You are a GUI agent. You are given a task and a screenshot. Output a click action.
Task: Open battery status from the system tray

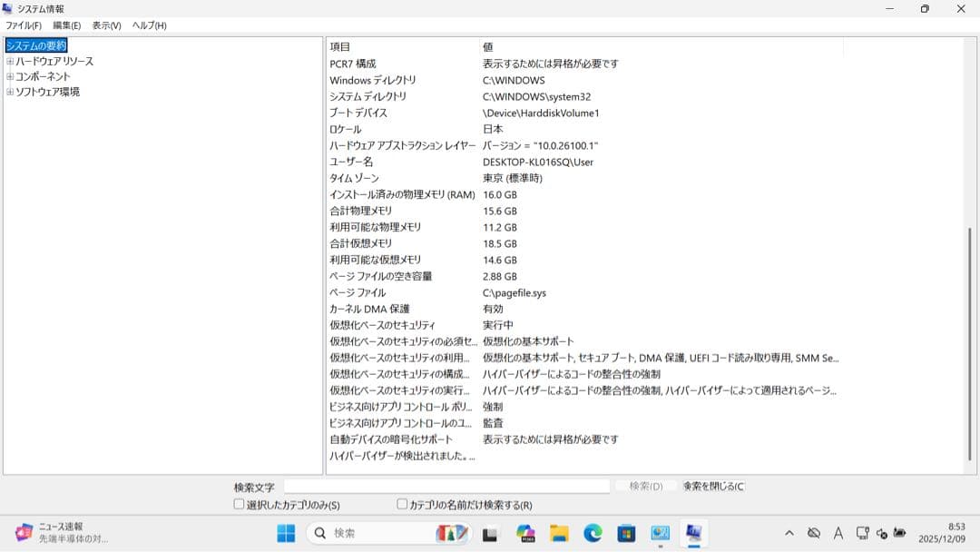[x=898, y=535]
